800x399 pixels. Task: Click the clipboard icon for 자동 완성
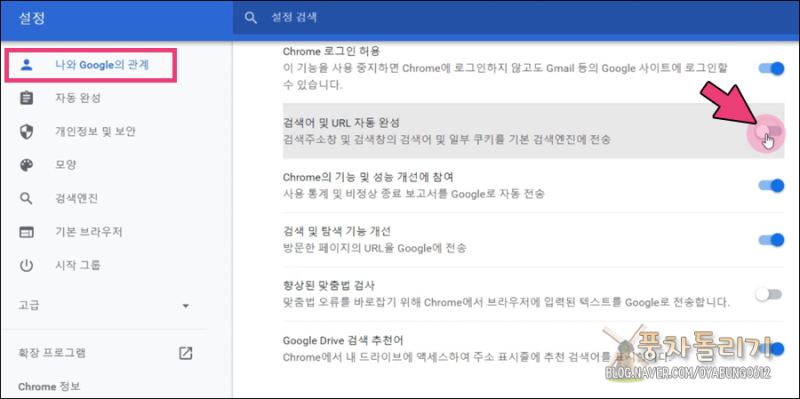pyautogui.click(x=26, y=98)
